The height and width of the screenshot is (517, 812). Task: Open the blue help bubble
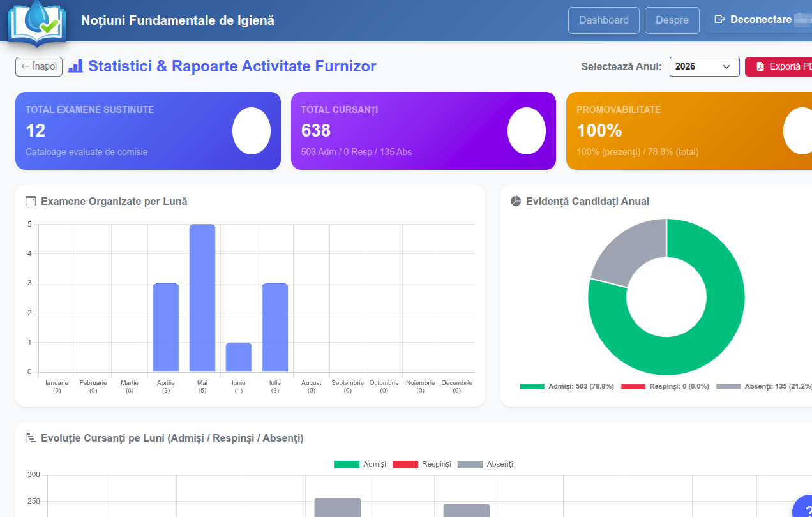point(802,509)
